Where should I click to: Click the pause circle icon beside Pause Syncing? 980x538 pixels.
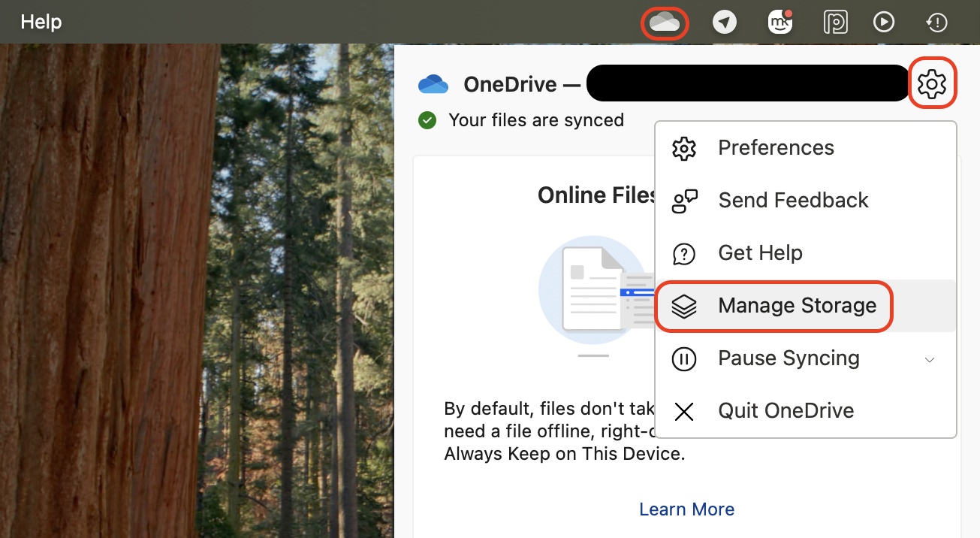pyautogui.click(x=684, y=358)
